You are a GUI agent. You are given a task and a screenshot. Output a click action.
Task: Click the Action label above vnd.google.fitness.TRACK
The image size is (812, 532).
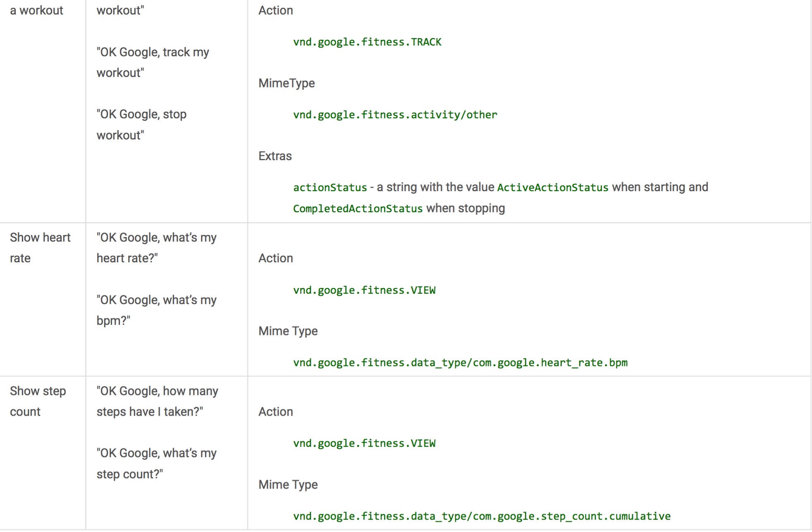click(x=276, y=10)
